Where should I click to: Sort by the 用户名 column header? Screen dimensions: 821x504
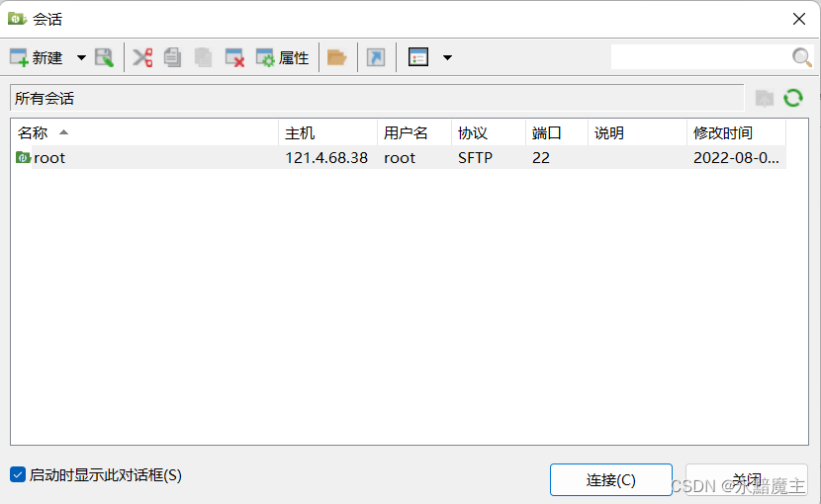(414, 133)
